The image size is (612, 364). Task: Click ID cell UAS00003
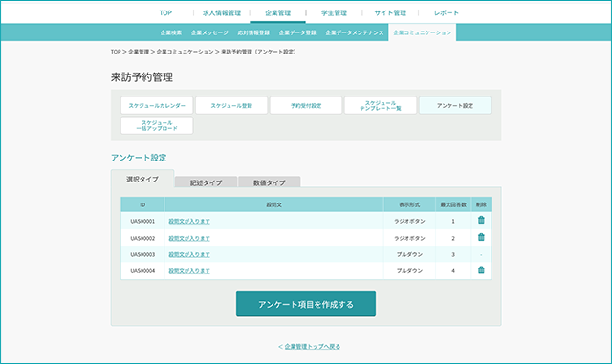click(142, 254)
